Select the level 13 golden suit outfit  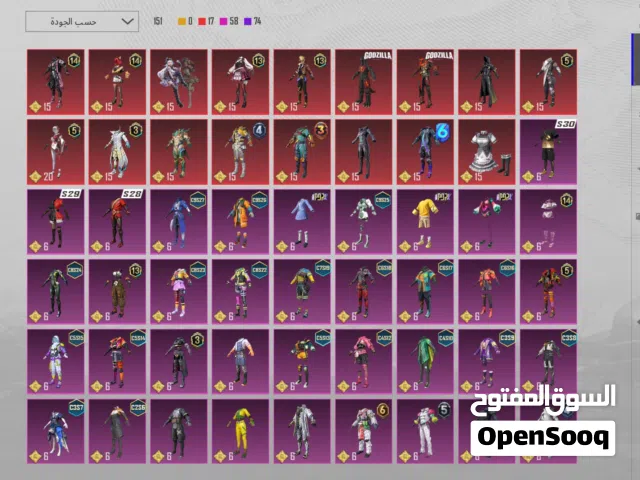click(x=302, y=82)
